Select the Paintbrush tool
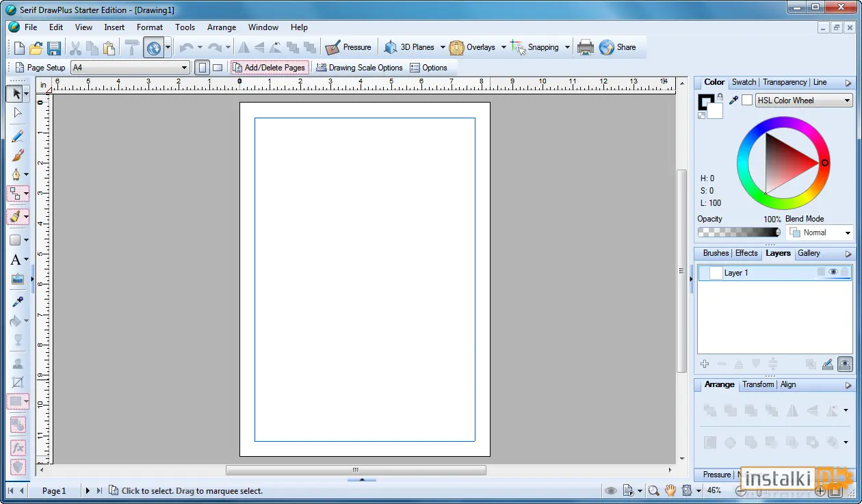862x504 pixels. click(18, 155)
